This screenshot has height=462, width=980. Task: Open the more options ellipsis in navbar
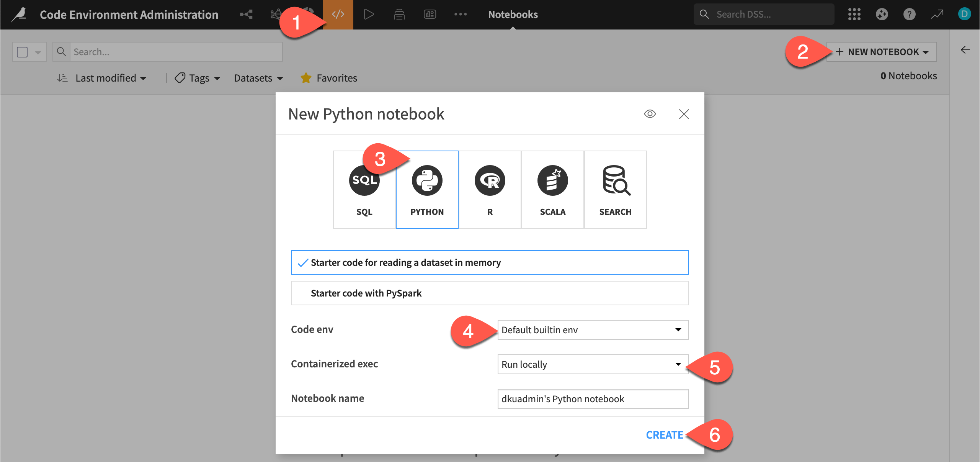coord(461,15)
